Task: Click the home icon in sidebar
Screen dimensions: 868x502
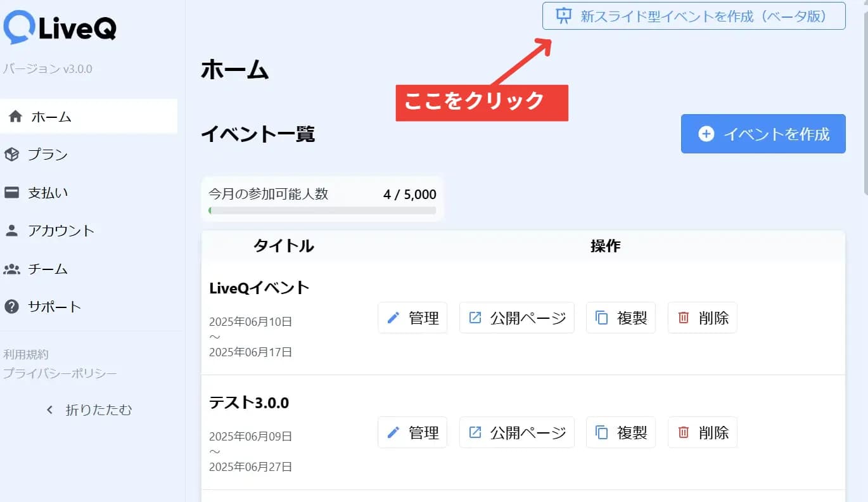Action: coord(16,117)
